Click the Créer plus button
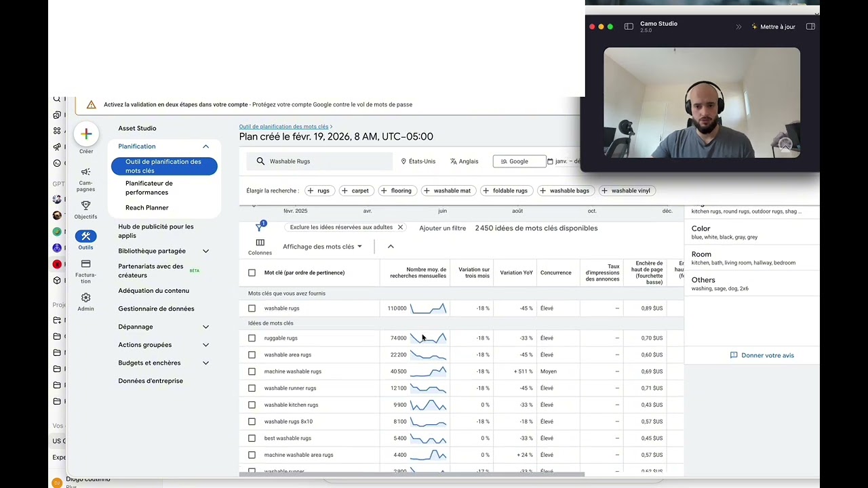The width and height of the screenshot is (868, 488). click(x=86, y=134)
